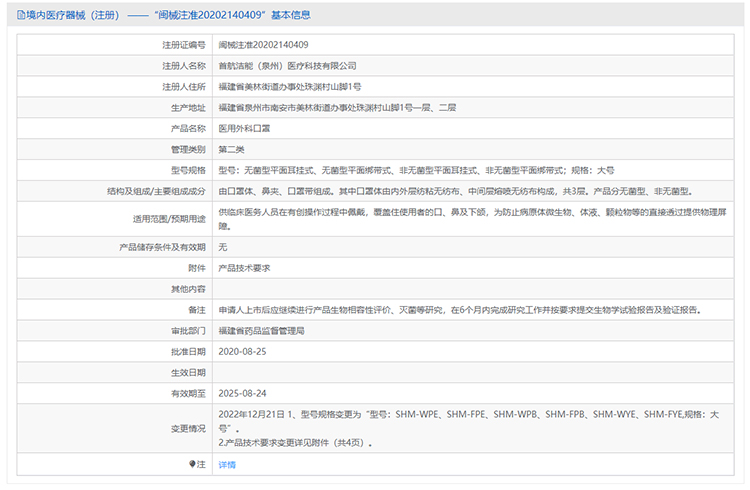The height and width of the screenshot is (490, 750).
Task: Click the document icon in page header
Action: (21, 14)
